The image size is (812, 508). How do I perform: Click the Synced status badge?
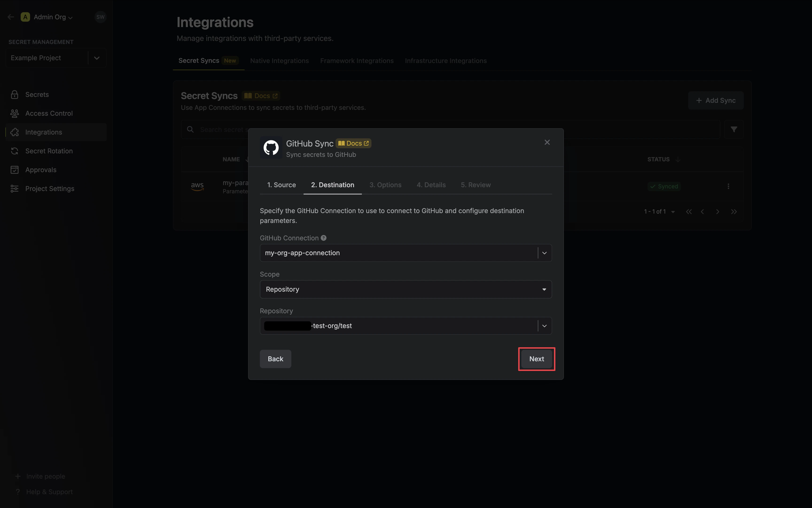(x=664, y=187)
